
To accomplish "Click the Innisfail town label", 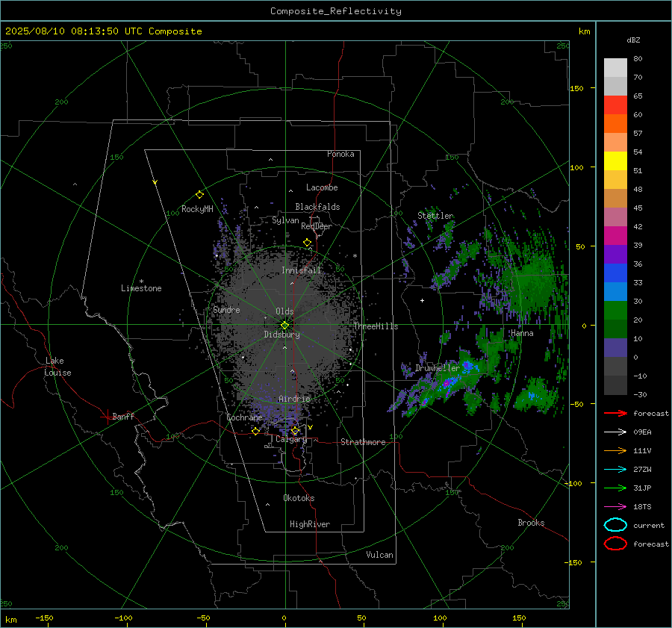I will click(x=302, y=270).
